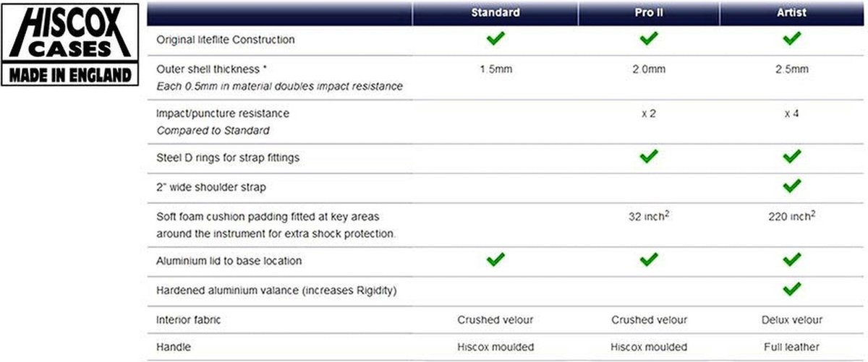Click Artist's Original liteflite Construction checkmark

tap(792, 38)
